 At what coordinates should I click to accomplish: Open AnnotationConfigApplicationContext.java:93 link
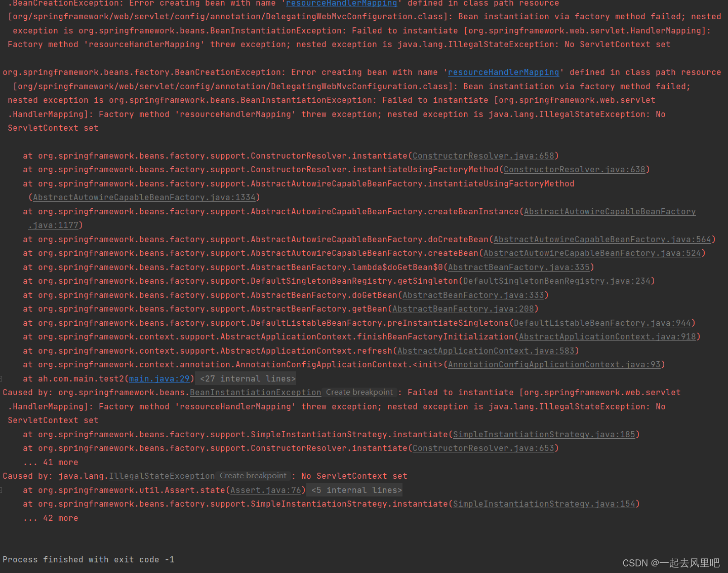[554, 364]
